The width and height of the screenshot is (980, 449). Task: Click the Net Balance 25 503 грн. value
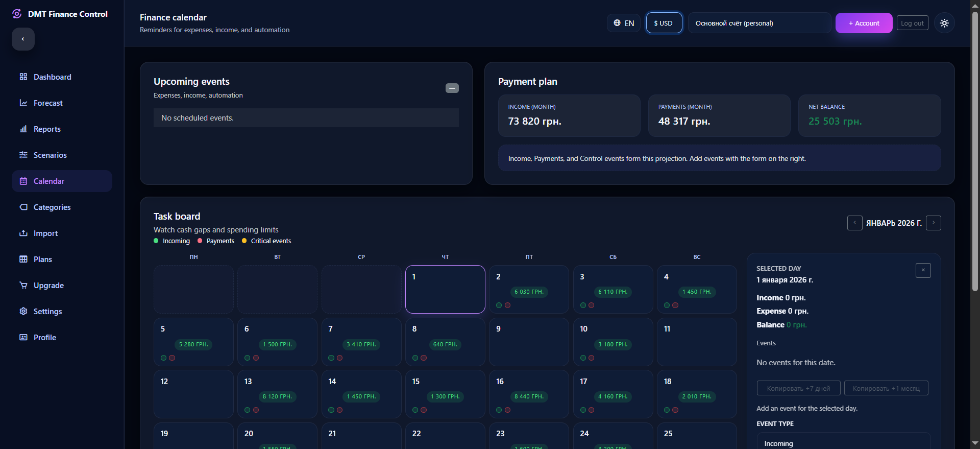pos(835,121)
